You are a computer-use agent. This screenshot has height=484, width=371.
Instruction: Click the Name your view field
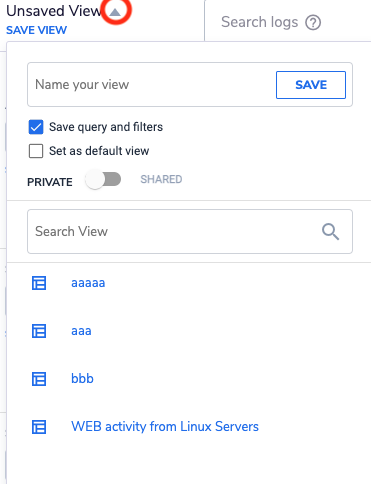tap(152, 85)
